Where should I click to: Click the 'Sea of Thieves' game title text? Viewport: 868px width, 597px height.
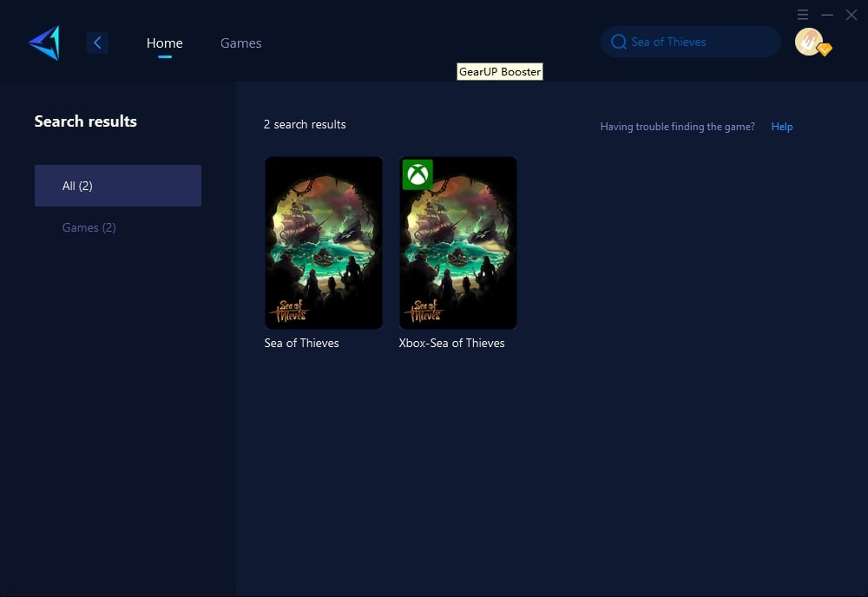click(x=302, y=343)
